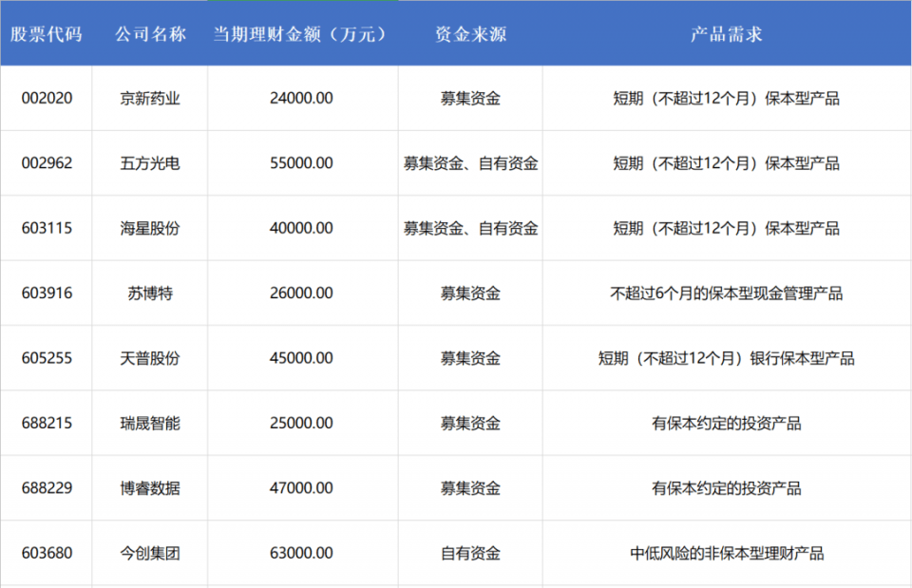The image size is (912, 588).
Task: Click company name 博睿数据
Action: coord(150,488)
